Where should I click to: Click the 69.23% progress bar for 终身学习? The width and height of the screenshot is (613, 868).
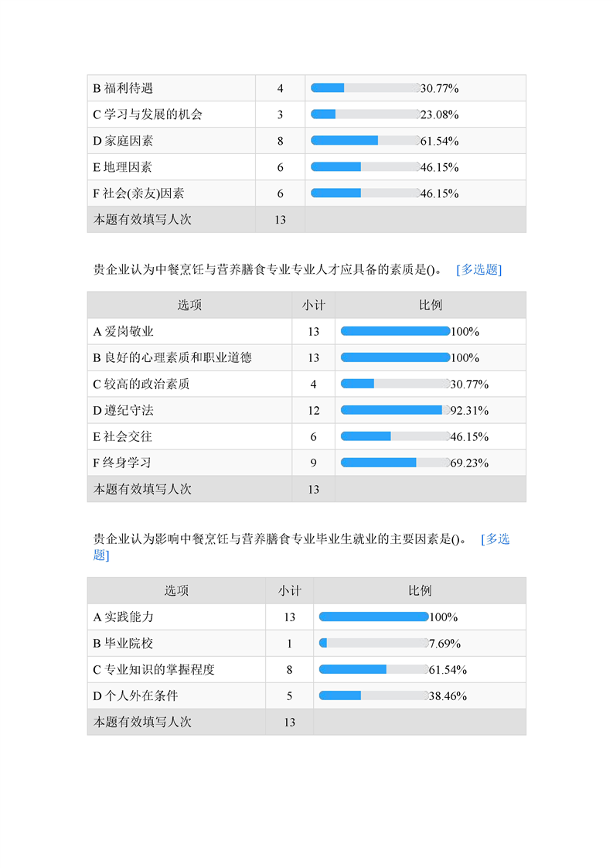click(394, 463)
